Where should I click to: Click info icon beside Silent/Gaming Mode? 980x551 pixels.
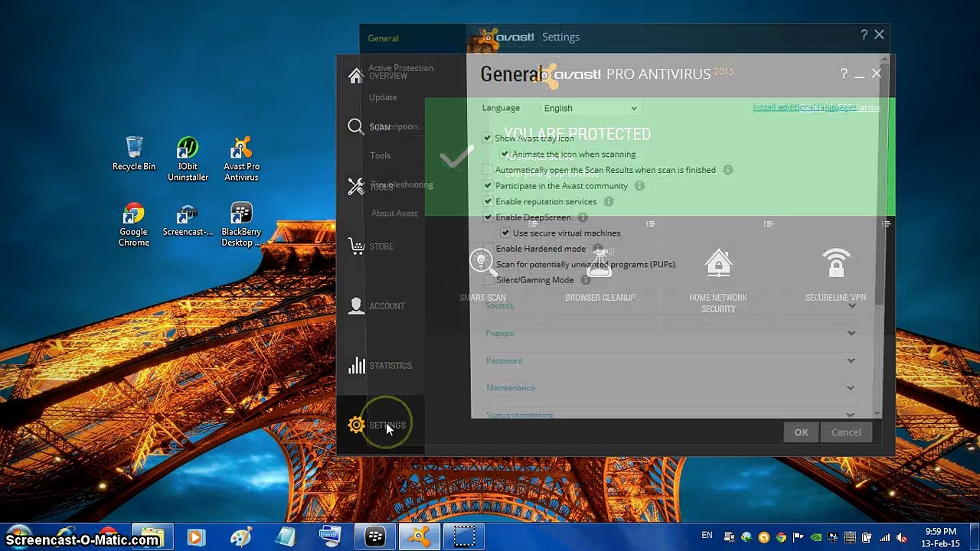tap(586, 280)
